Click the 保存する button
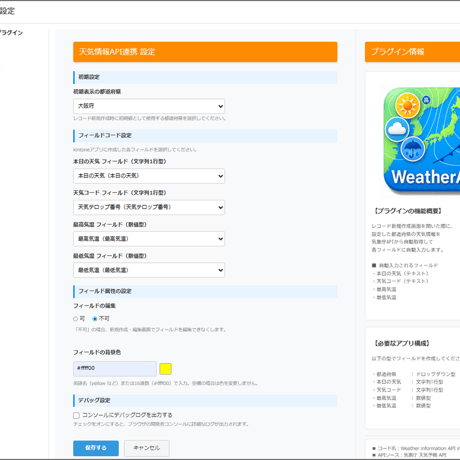 point(96,448)
